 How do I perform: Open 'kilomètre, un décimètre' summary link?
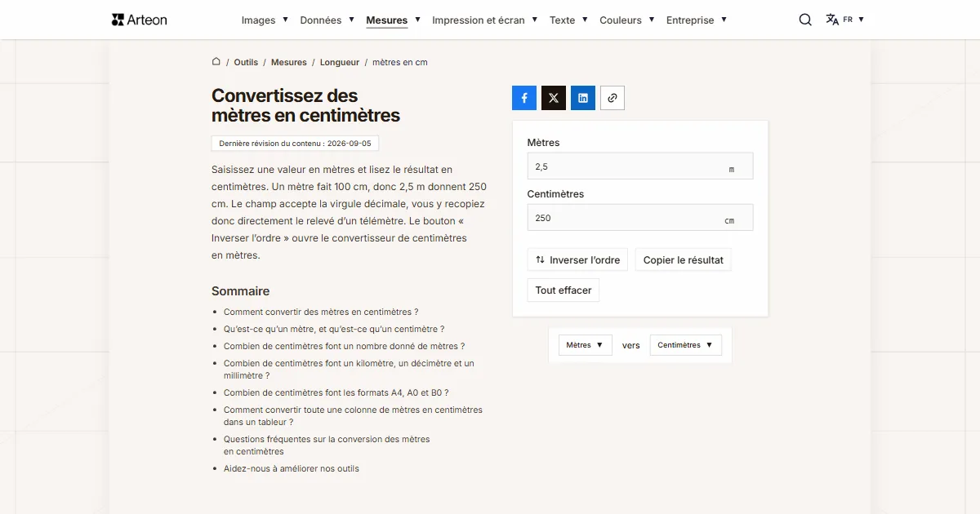click(x=349, y=370)
